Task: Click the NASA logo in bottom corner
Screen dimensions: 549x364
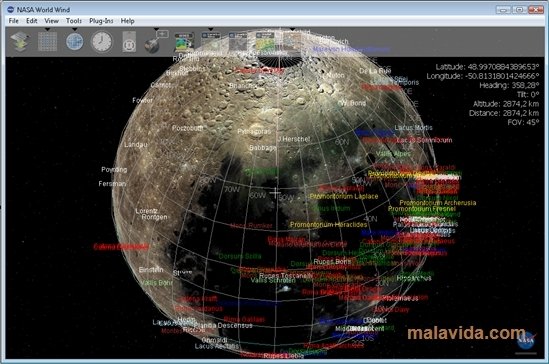Action: (x=527, y=340)
